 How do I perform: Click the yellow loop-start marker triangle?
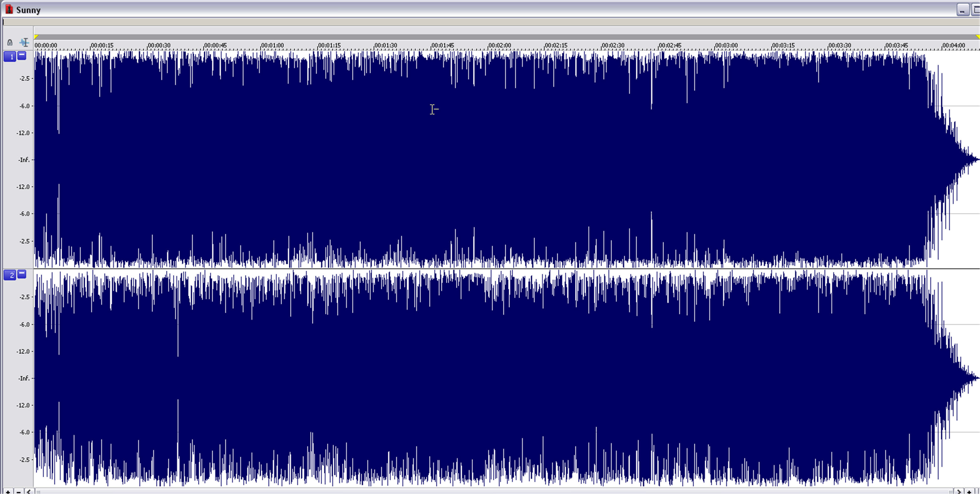(36, 37)
